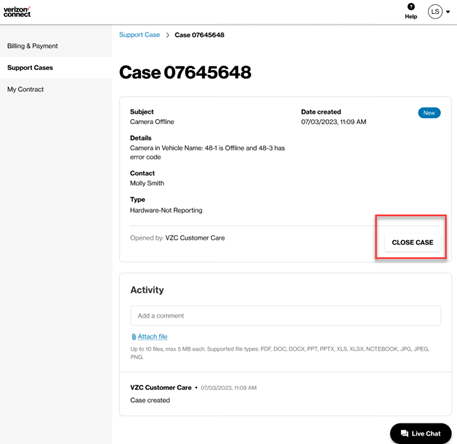This screenshot has width=457, height=444.
Task: Click the Verizon Connect logo
Action: tap(17, 12)
